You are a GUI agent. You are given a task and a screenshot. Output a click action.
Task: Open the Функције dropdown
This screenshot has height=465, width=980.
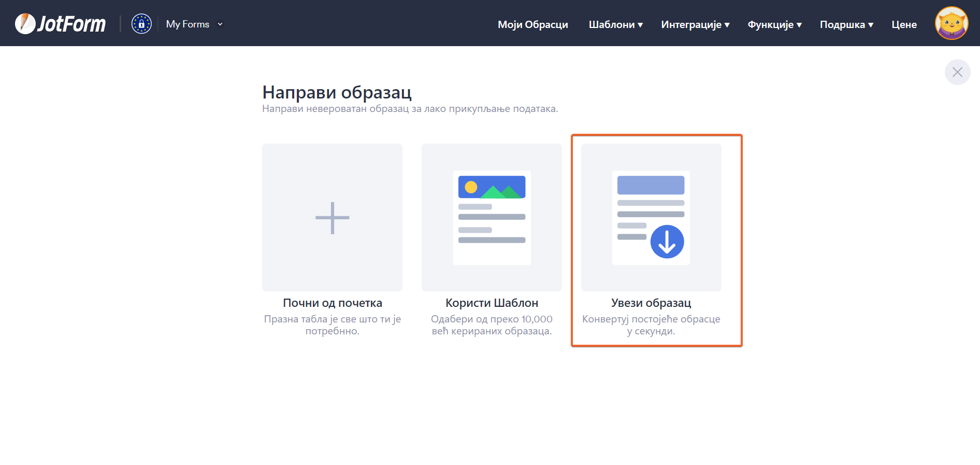click(774, 24)
